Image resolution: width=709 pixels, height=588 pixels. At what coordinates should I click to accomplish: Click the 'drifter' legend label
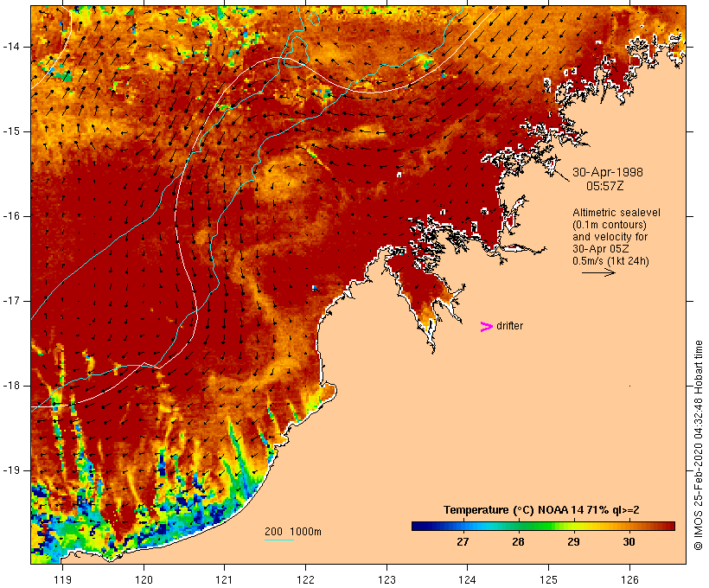click(509, 326)
